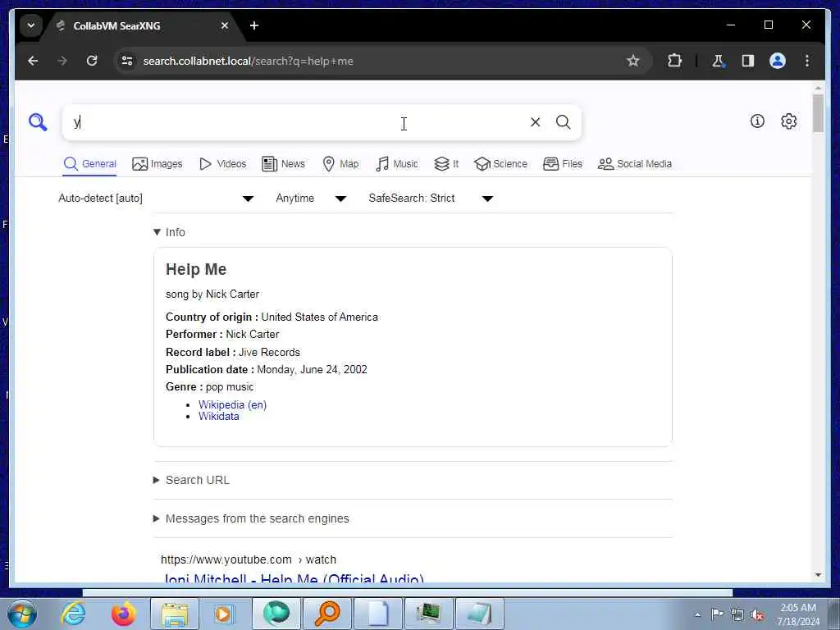Open the Chrome three-dot menu
Screen dimensions: 840x630
pyautogui.click(x=807, y=61)
